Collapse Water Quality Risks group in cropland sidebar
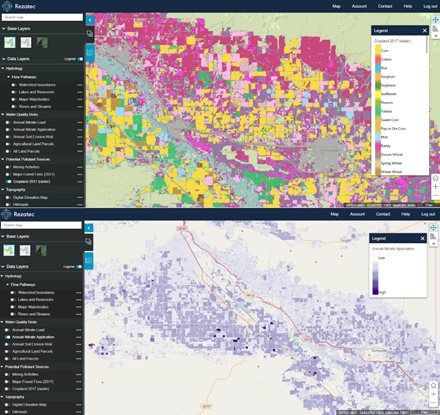The image size is (440, 415). pos(3,115)
